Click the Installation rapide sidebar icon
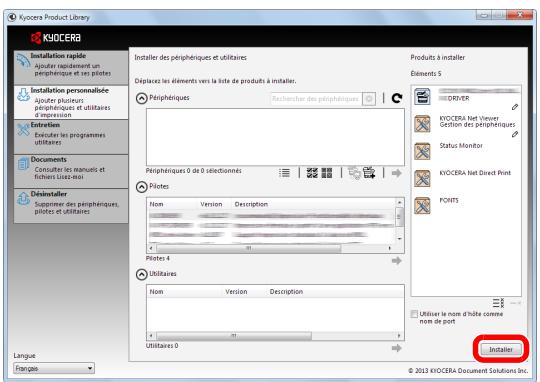 click(x=23, y=61)
